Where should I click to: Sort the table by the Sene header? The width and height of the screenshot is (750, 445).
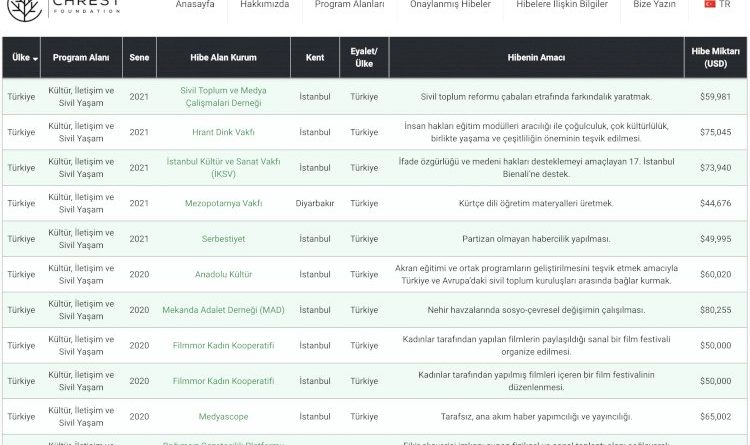coord(139,58)
